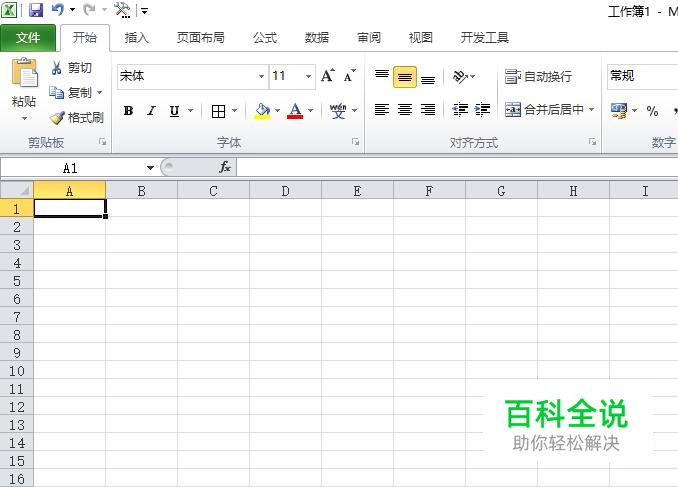678x487 pixels.
Task: Toggle Italic formatting
Action: click(151, 111)
